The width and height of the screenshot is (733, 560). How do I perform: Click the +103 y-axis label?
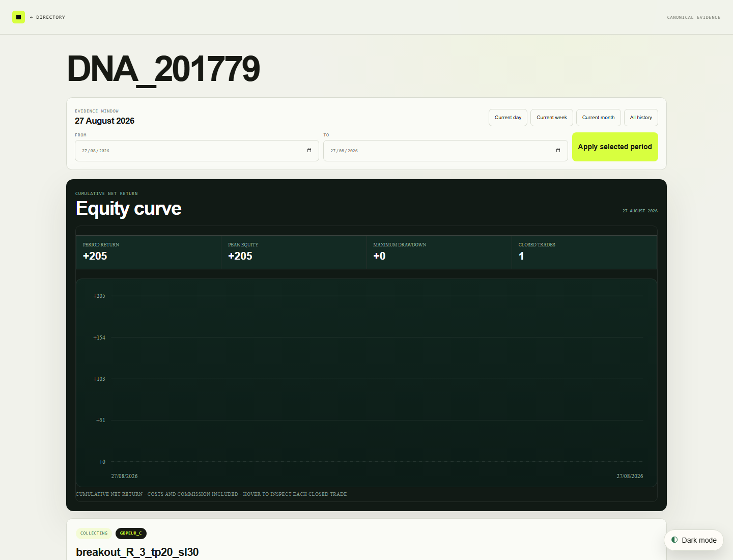99,379
